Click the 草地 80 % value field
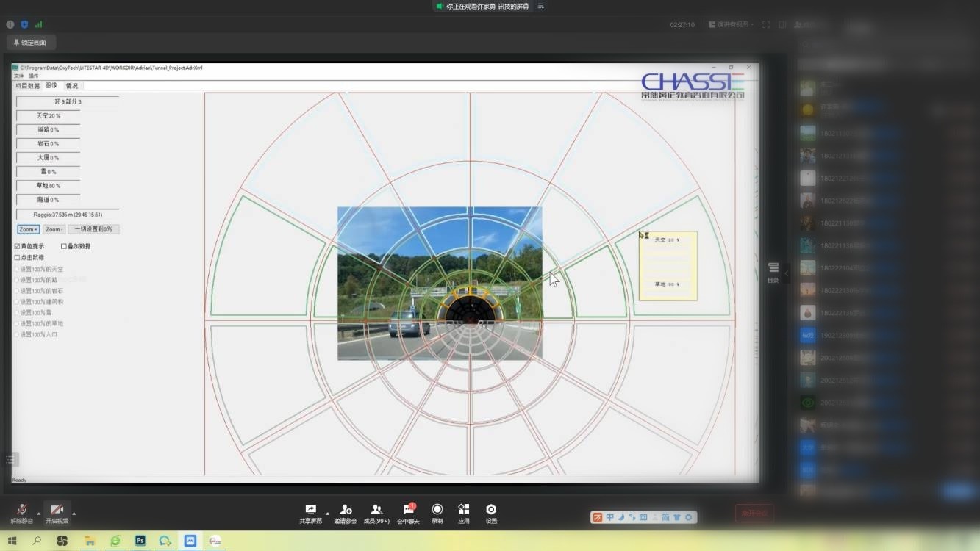 pyautogui.click(x=49, y=186)
